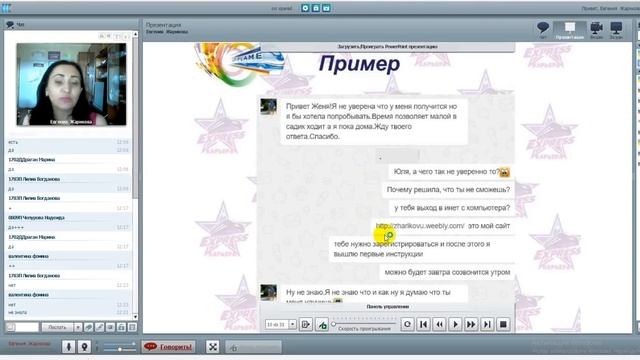The height and width of the screenshot is (360, 640).
Task: Open the Видео camera tab
Action: click(596, 31)
